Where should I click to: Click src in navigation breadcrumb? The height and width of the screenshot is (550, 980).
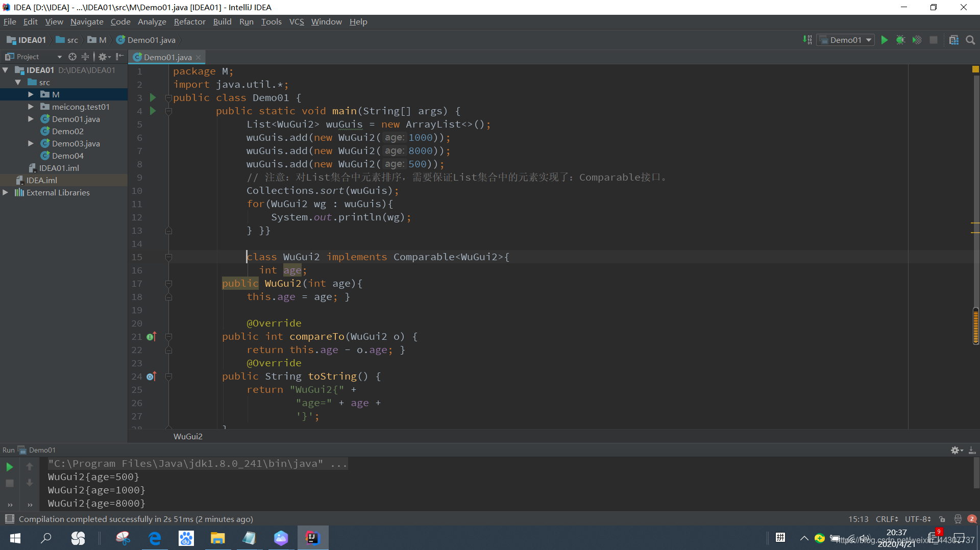(67, 40)
